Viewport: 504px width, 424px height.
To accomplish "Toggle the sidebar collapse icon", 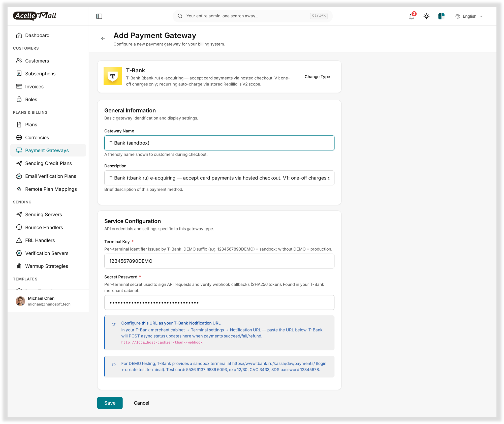I will coord(99,16).
